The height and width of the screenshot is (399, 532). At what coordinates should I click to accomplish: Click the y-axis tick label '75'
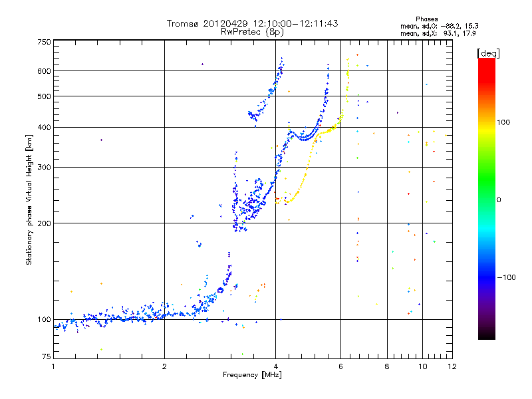click(x=47, y=356)
